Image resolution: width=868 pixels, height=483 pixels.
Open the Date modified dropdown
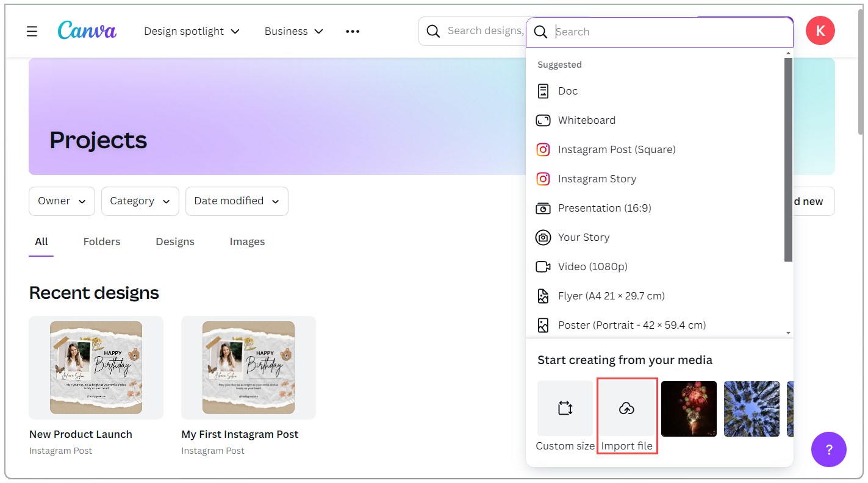(237, 201)
